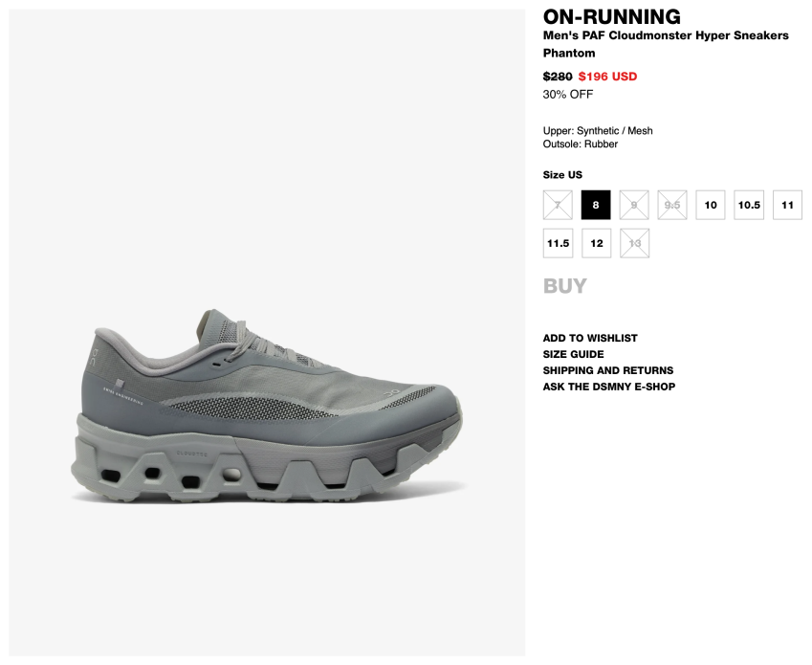812x665 pixels.
Task: Pick size 11
Action: click(787, 205)
